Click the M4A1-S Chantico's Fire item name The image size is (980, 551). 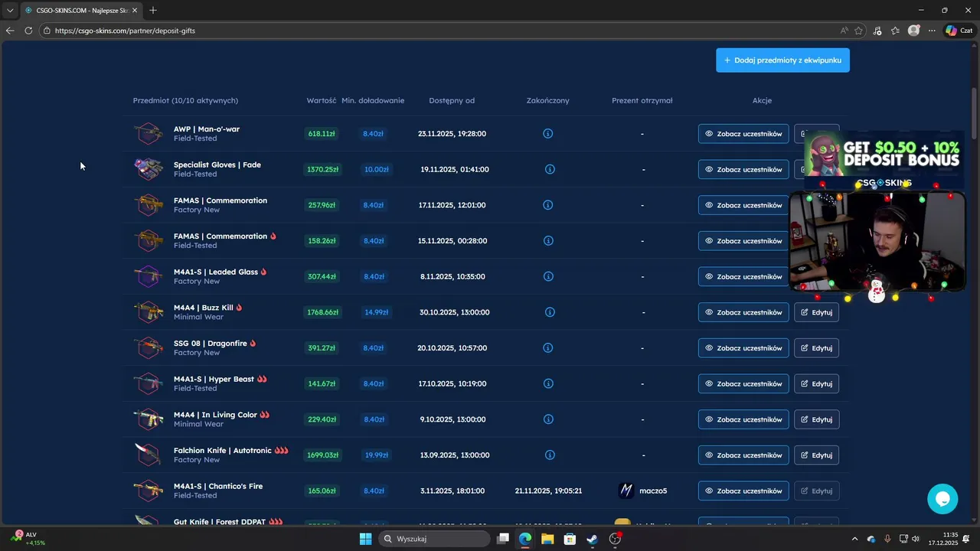point(218,486)
